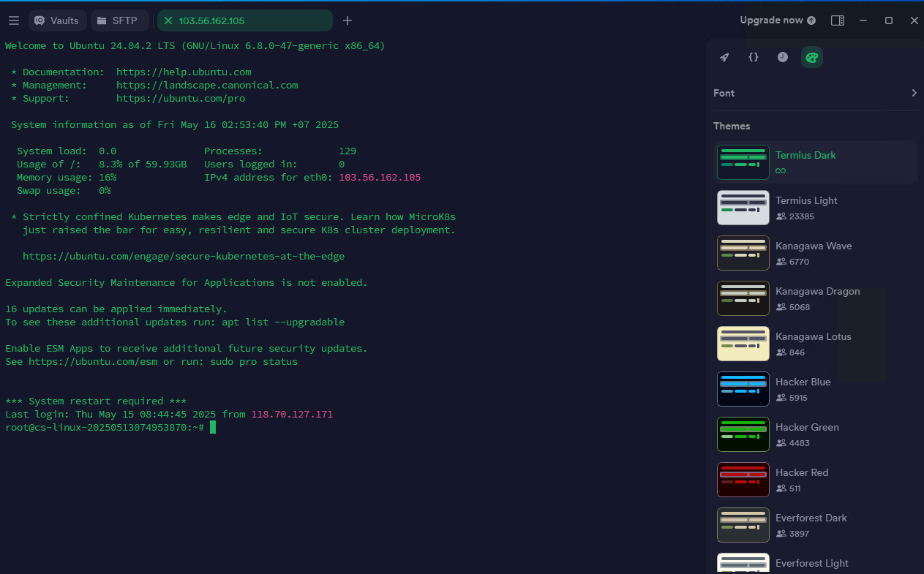Open the https://landscape.canonical.com link
The height and width of the screenshot is (574, 924).
click(207, 85)
